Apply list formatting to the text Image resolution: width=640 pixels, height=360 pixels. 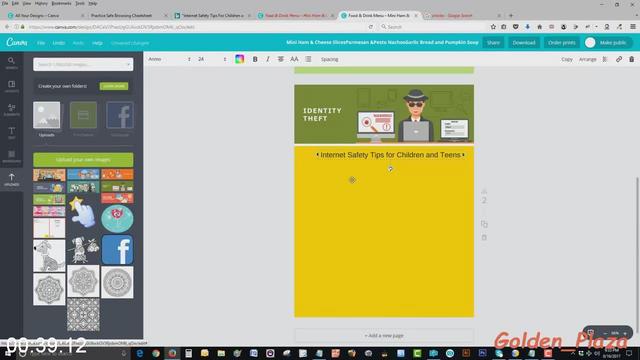pos(308,59)
